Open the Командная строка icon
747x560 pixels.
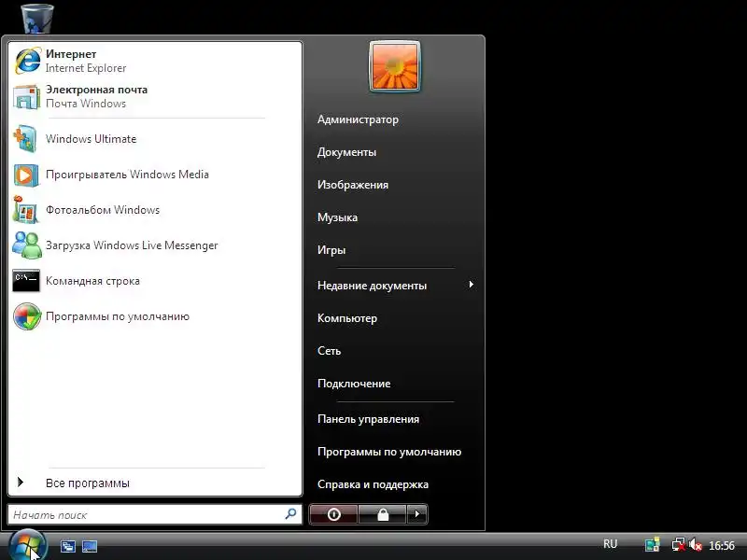(26, 281)
